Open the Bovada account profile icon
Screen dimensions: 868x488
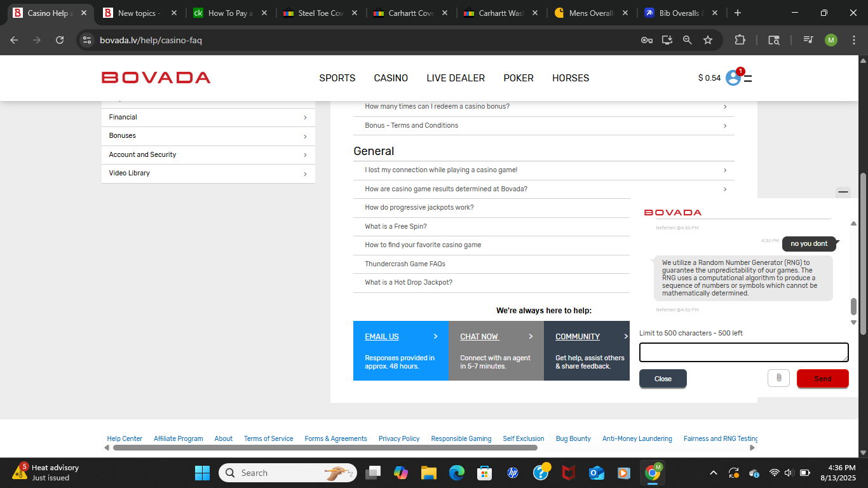[x=733, y=78]
